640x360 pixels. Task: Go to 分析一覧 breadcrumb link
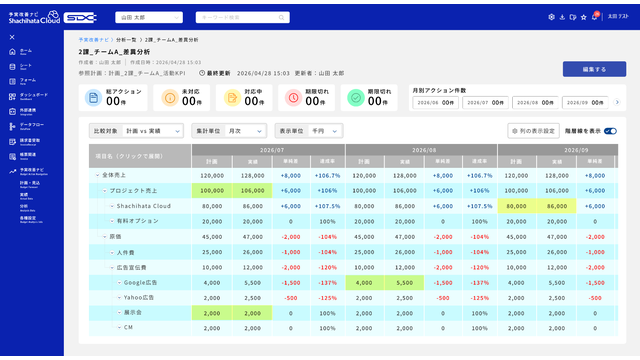126,40
